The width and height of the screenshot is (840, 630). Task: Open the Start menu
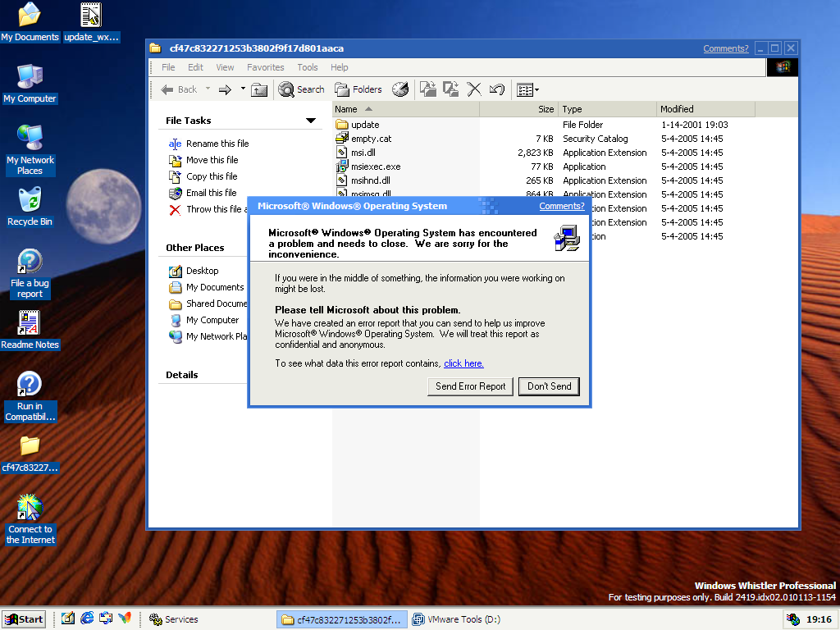click(x=24, y=619)
